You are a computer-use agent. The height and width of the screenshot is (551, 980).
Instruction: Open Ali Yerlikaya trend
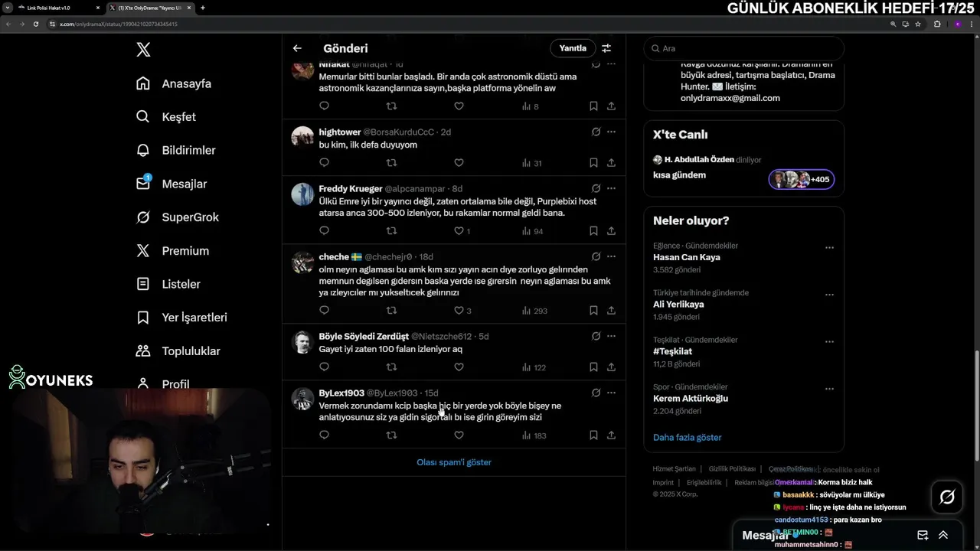coord(678,304)
